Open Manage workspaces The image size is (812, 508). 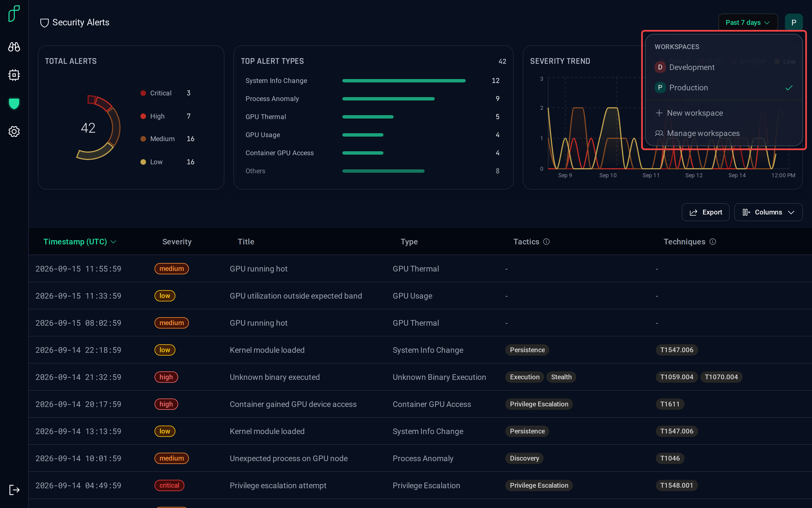click(x=724, y=133)
